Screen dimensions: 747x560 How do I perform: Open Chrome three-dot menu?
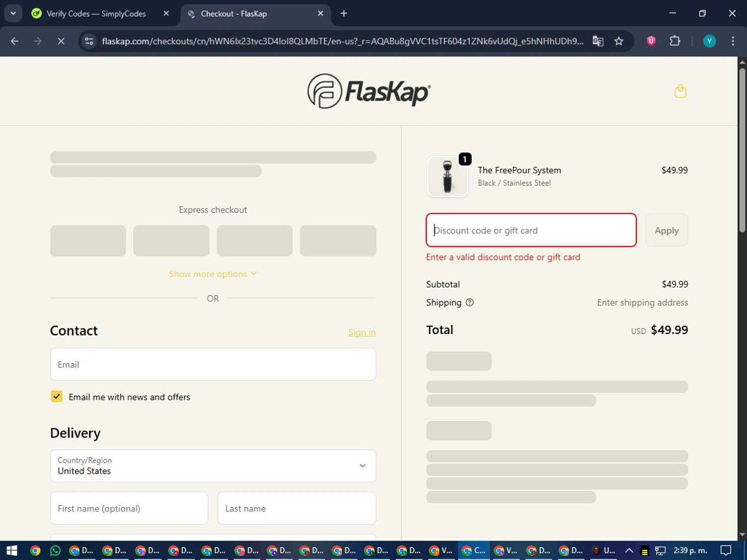(x=733, y=41)
